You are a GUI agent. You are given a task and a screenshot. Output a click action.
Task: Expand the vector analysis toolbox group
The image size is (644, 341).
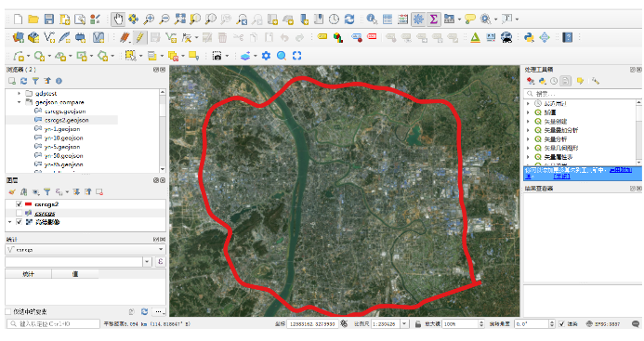[528, 138]
